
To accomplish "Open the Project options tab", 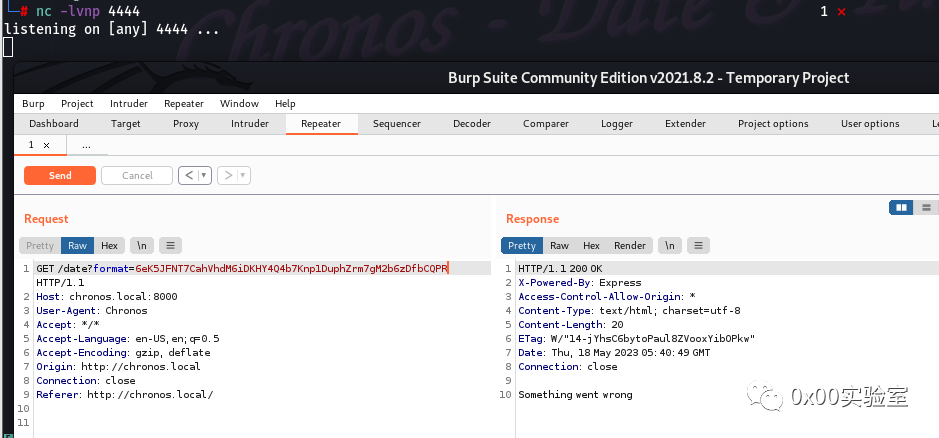I will coord(773,123).
